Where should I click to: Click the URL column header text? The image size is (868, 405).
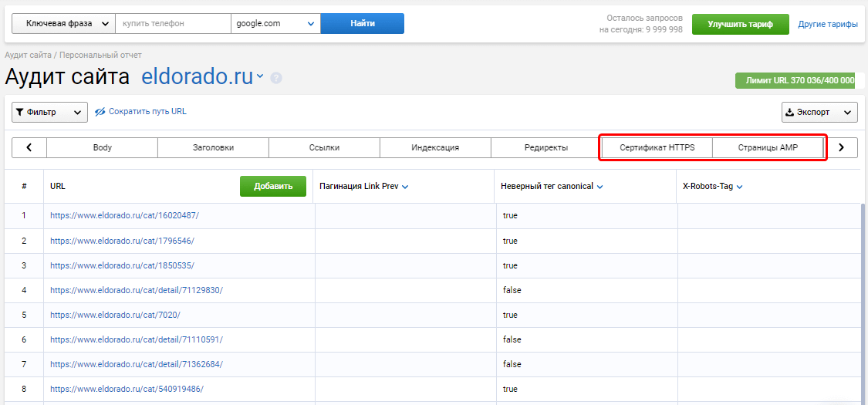pyautogui.click(x=58, y=187)
